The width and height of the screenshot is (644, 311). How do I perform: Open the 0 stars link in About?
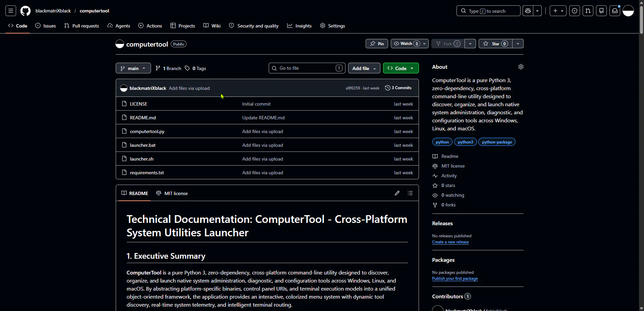click(x=448, y=185)
